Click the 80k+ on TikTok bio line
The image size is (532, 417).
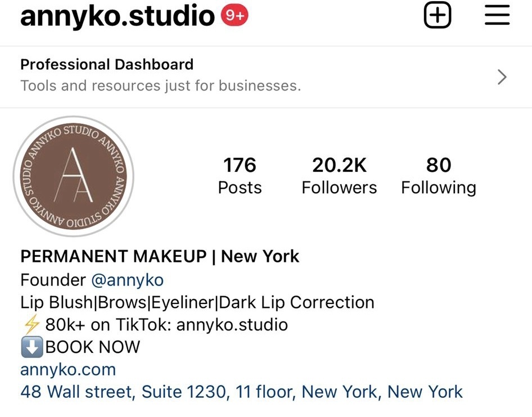(x=166, y=324)
